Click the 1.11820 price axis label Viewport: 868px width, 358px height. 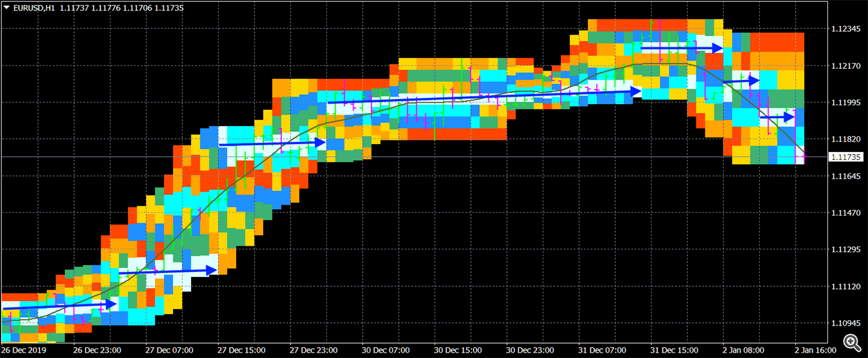pos(845,139)
